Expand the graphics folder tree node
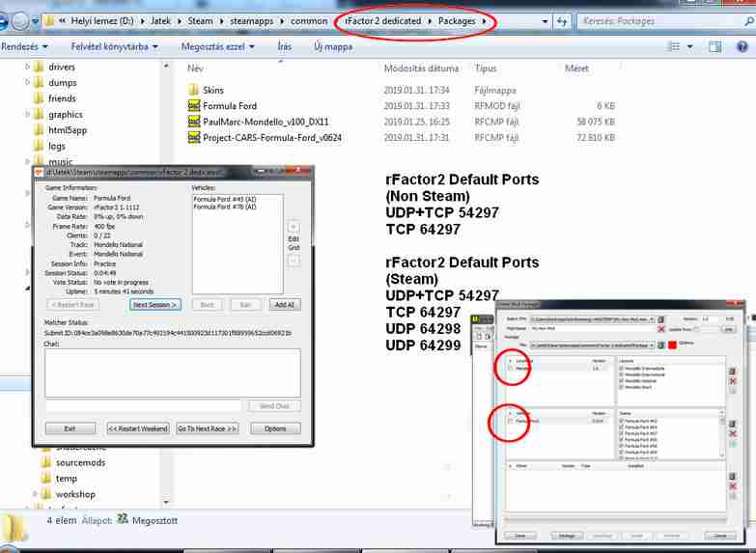The image size is (756, 553). point(26,114)
